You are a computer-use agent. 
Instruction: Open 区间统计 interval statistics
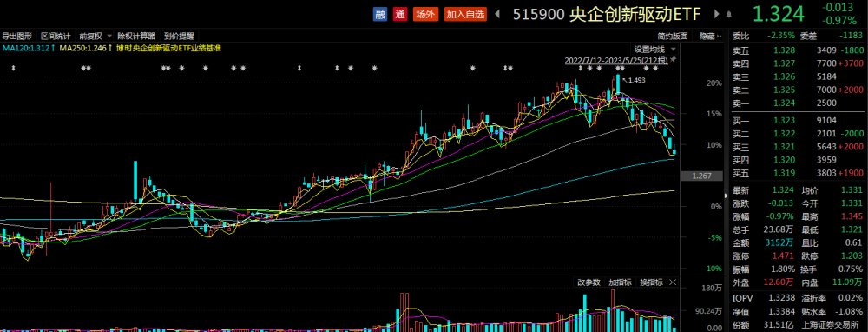click(x=56, y=36)
